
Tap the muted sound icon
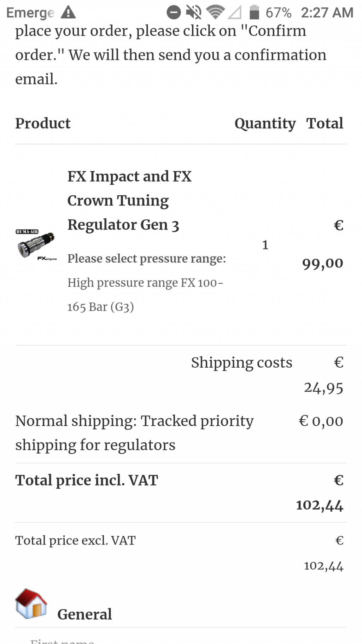point(194,12)
